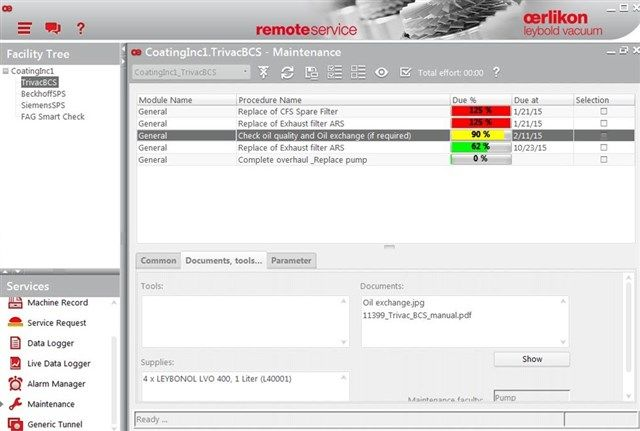Click the red help question mark icon
Screen dimensions: 640x431
coord(81,28)
